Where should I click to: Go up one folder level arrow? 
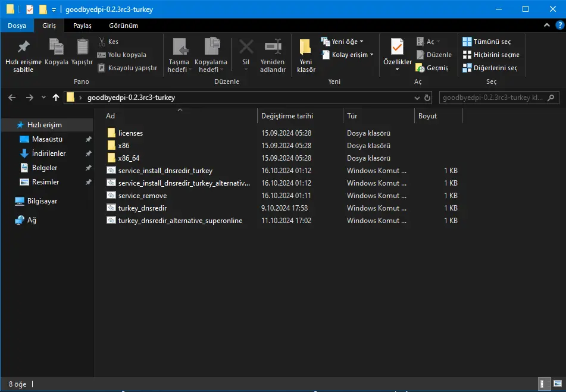tap(55, 98)
